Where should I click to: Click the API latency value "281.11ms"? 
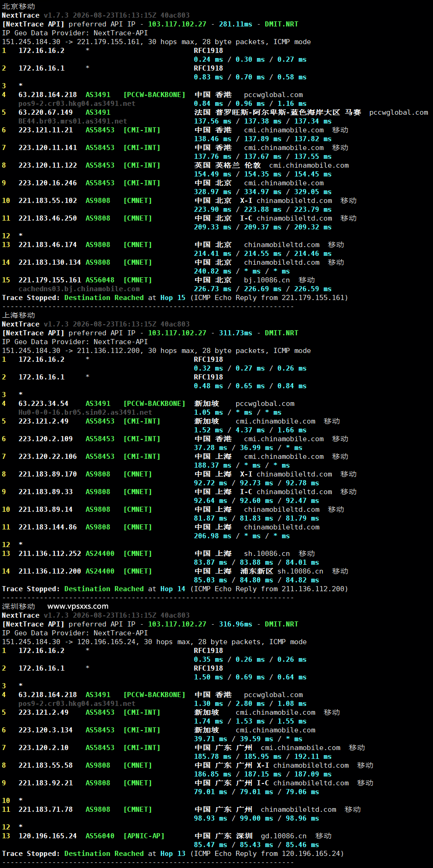(x=236, y=24)
